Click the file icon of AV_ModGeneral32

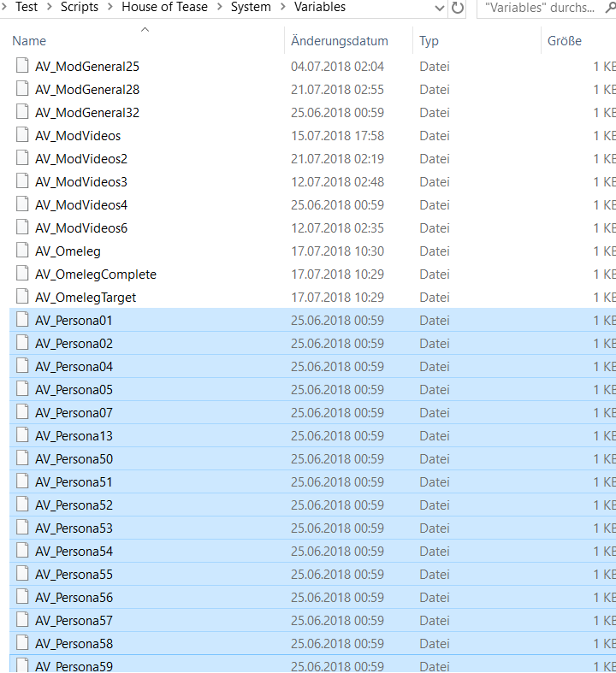pyautogui.click(x=22, y=111)
